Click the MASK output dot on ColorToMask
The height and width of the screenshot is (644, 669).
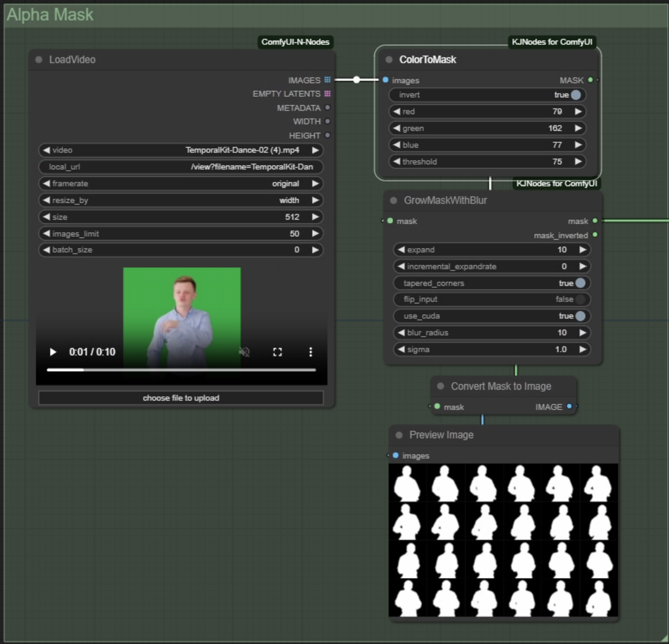(590, 80)
